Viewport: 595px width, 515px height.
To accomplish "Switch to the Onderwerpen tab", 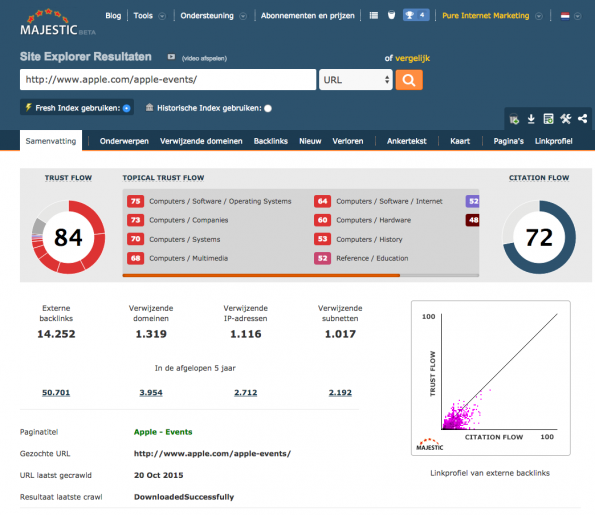I will coord(124,141).
